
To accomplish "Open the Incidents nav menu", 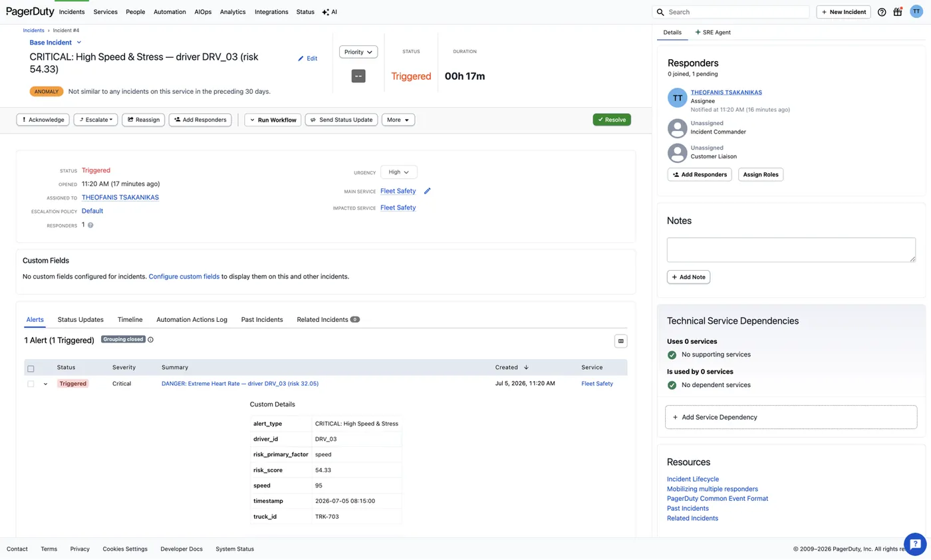I will 72,12.
